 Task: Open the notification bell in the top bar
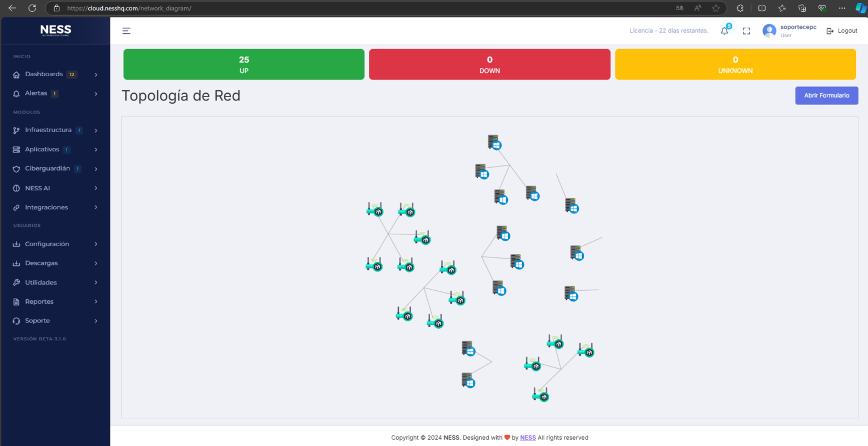(724, 30)
